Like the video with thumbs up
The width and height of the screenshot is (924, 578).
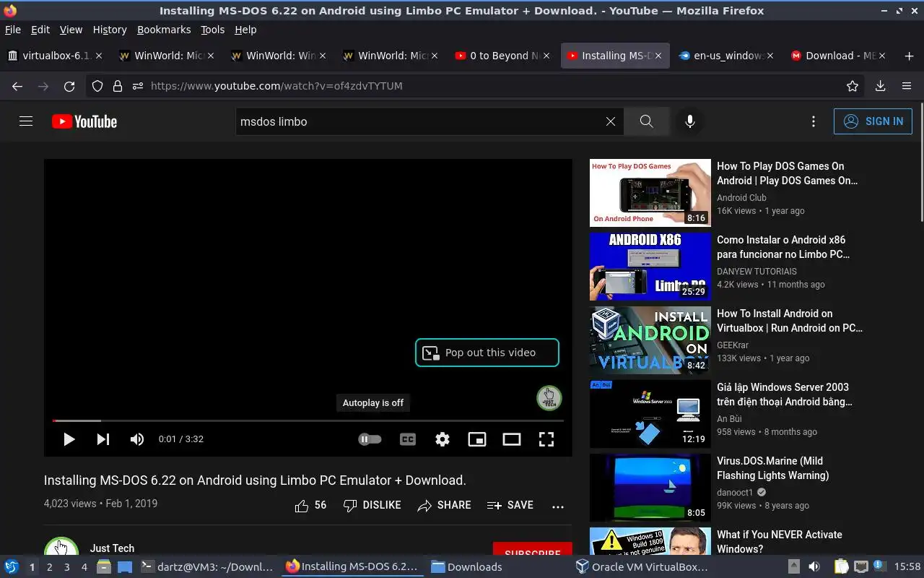click(310, 506)
